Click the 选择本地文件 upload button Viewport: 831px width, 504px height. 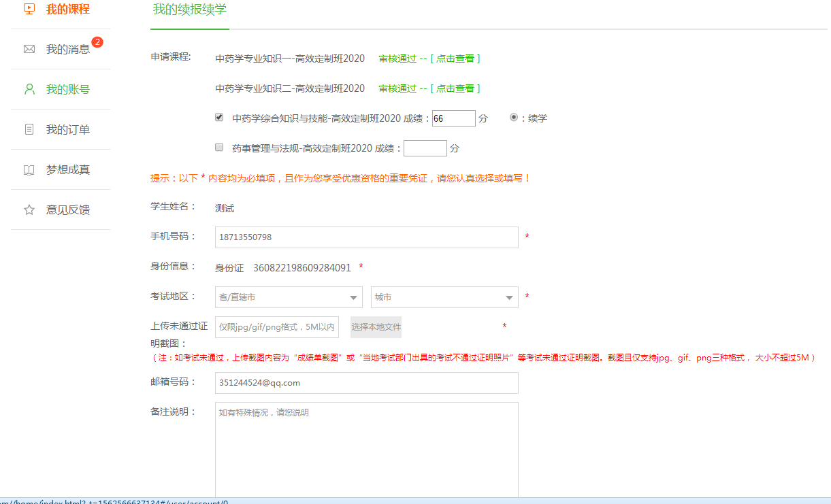click(x=376, y=327)
